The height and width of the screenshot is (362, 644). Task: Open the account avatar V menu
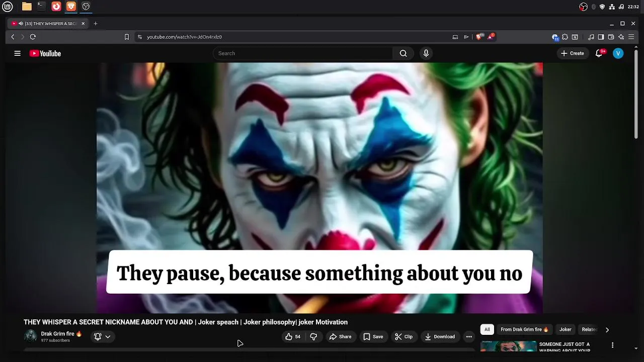point(618,53)
